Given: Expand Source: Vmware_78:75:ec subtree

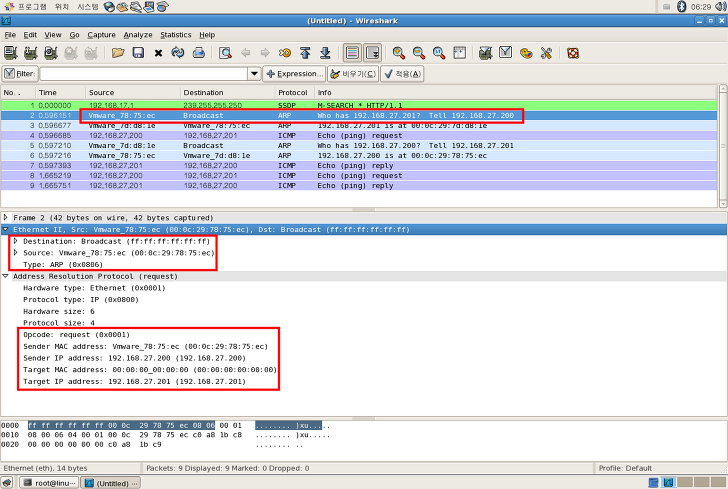Looking at the screenshot, I should click(16, 253).
